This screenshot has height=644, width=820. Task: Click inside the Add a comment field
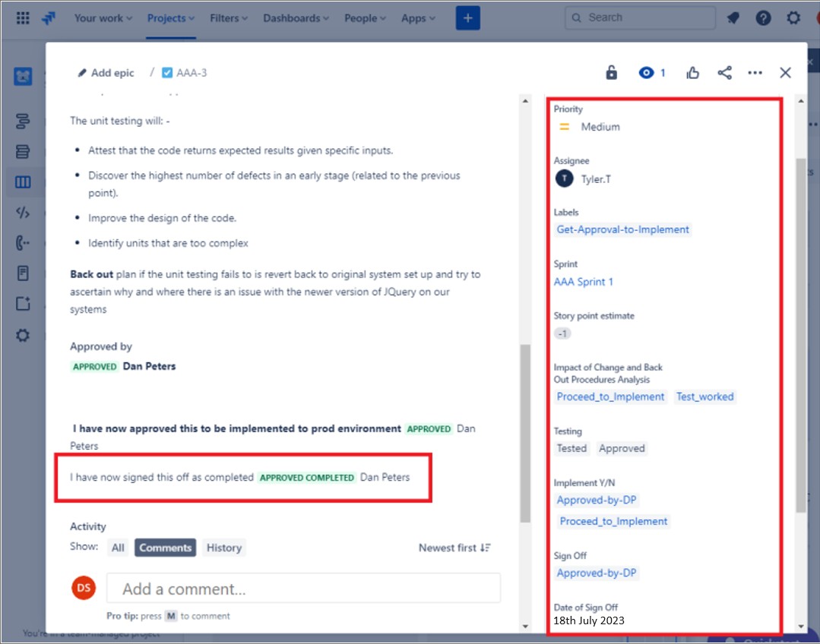(303, 587)
